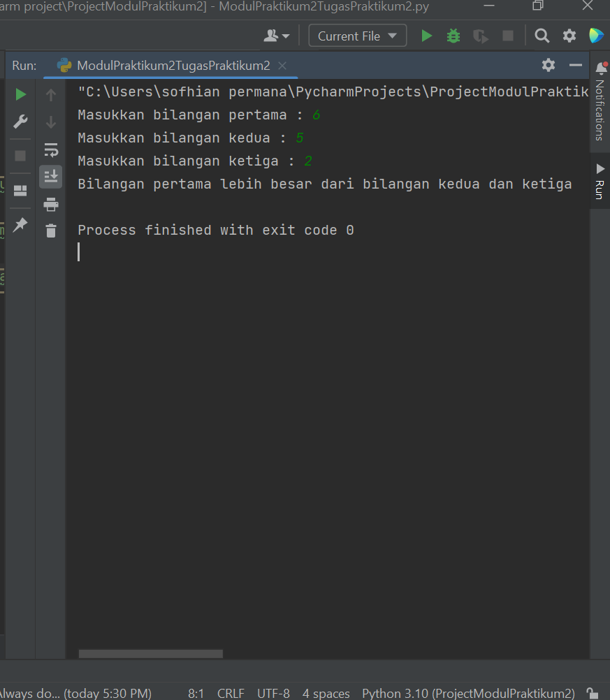This screenshot has height=700, width=610.
Task: Restore the default Run window layout
Action: 20,190
